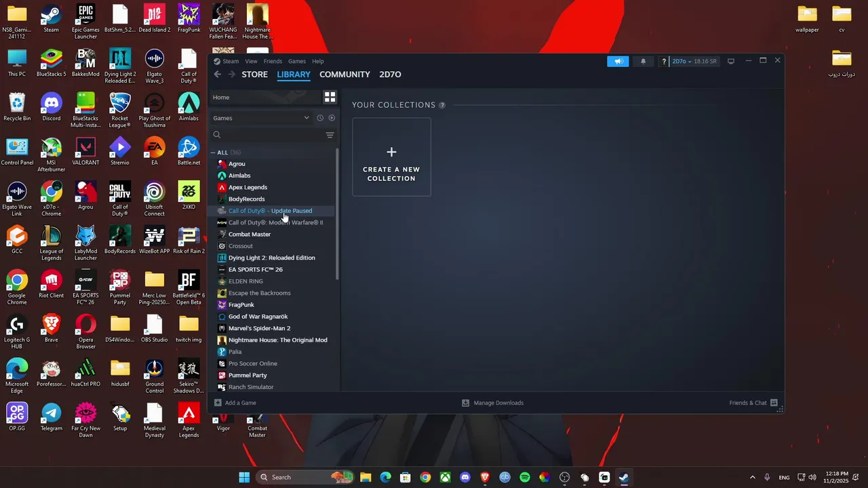Open the Rocket League desktop shortcut

(120, 110)
